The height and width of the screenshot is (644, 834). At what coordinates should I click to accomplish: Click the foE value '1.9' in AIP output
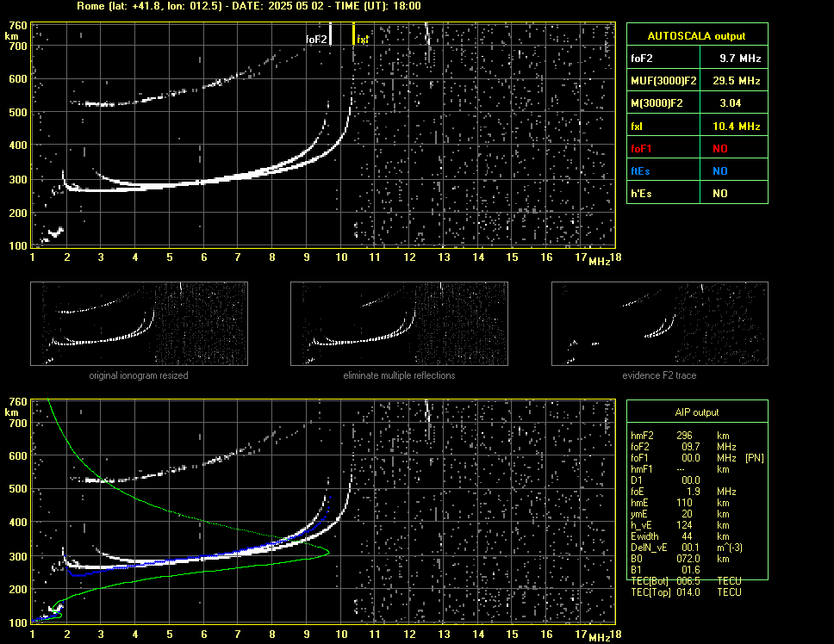[x=694, y=492]
